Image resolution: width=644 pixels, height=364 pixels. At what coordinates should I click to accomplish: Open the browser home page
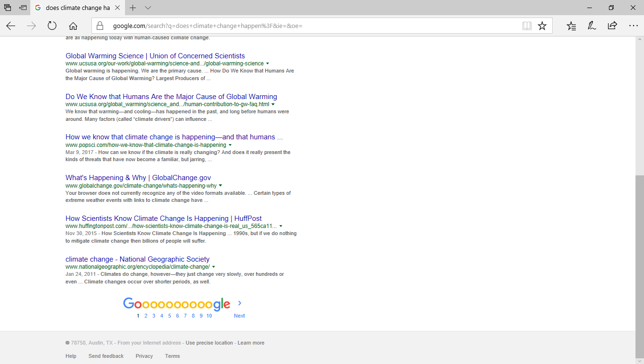tap(73, 26)
